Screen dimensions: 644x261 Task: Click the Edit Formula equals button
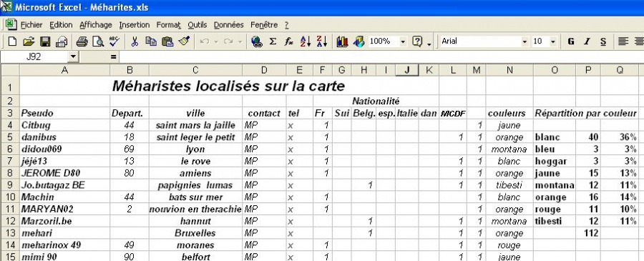[113, 57]
